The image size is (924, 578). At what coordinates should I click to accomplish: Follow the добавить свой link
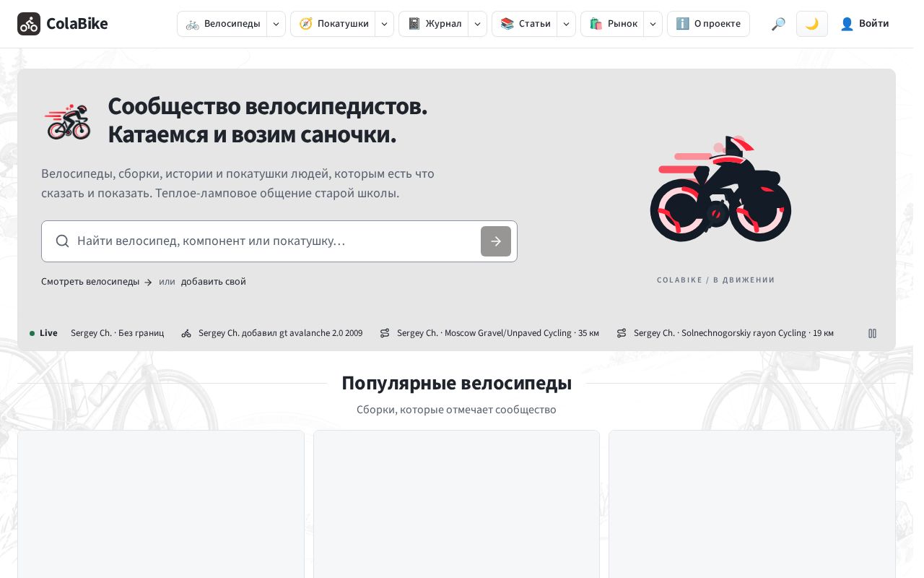(x=214, y=282)
